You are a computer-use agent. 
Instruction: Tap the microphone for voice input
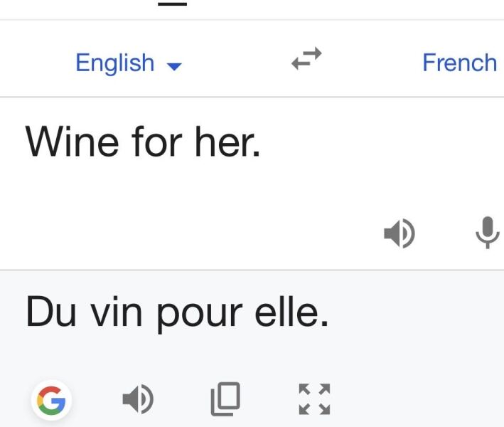(487, 232)
